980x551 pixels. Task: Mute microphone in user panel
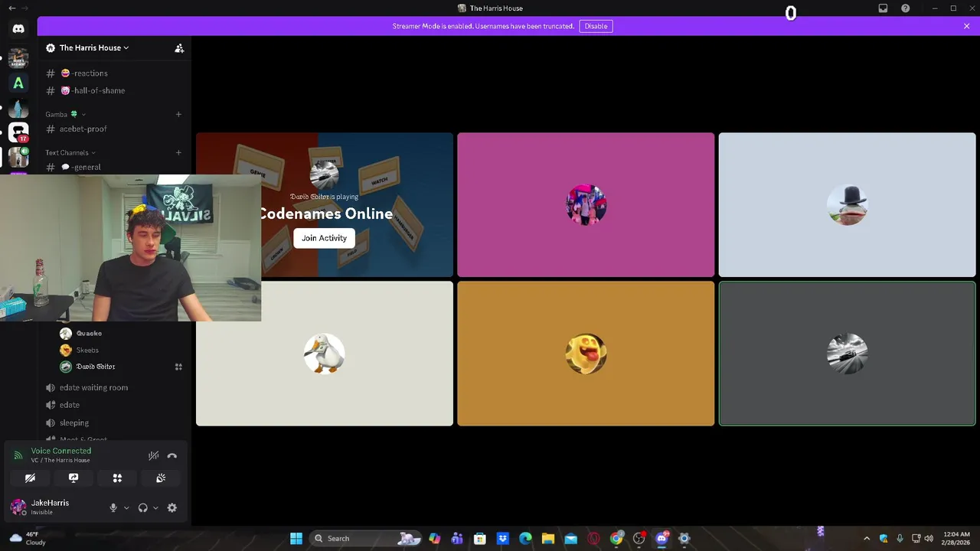tap(113, 507)
